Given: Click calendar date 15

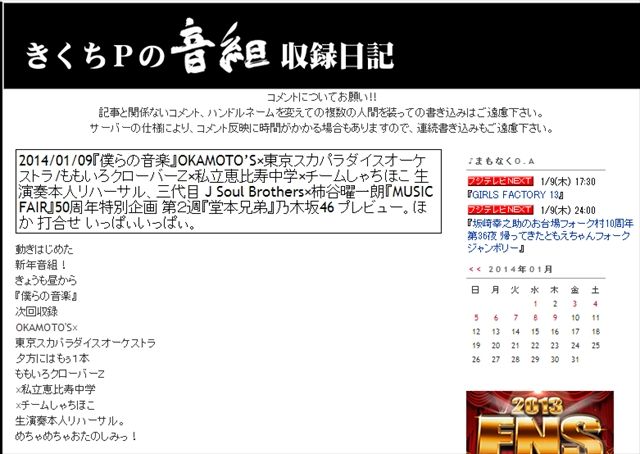Looking at the screenshot, I should tap(535, 332).
